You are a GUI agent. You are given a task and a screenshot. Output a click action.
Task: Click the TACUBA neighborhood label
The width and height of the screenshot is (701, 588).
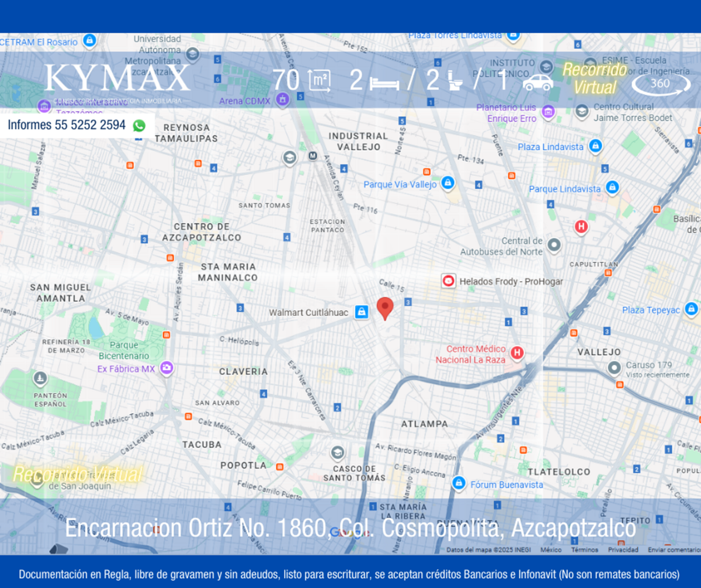click(x=202, y=444)
